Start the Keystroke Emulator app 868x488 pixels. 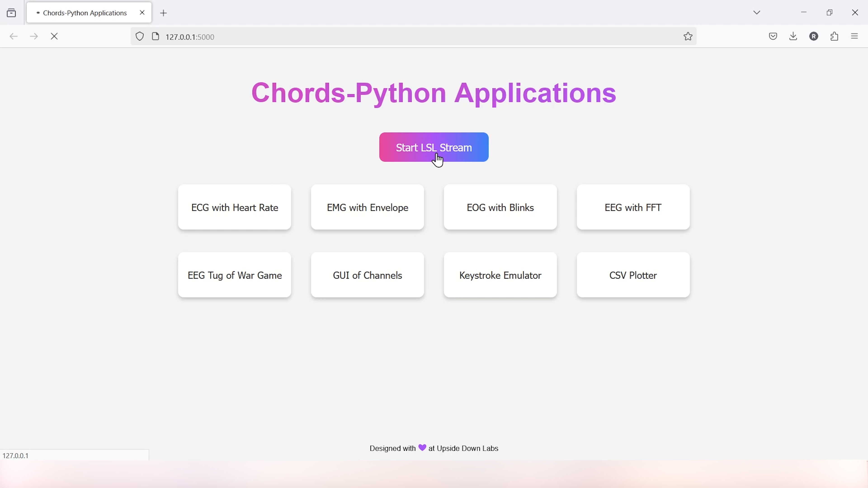(500, 275)
